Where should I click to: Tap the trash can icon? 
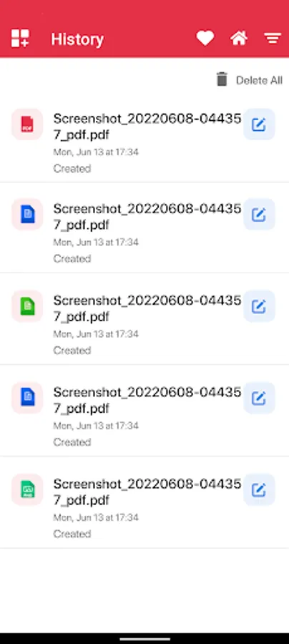tap(222, 79)
